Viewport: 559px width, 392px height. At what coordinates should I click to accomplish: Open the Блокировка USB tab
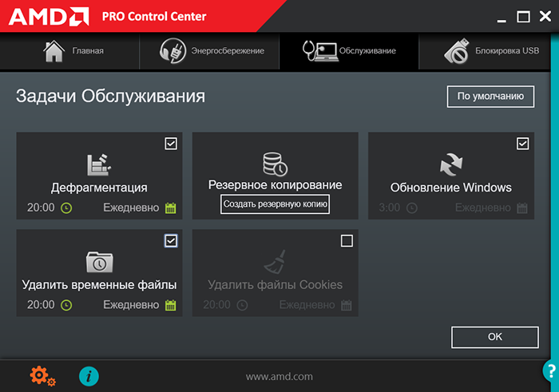click(485, 51)
